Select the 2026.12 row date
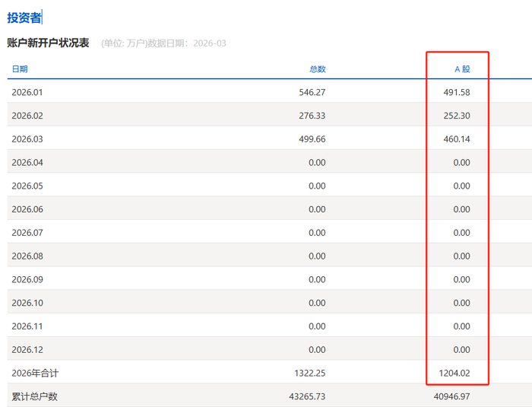 click(x=27, y=350)
